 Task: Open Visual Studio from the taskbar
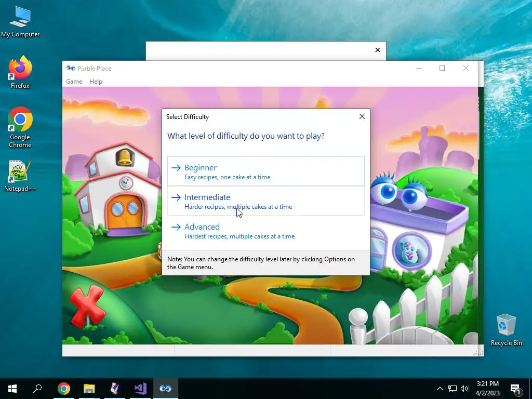140,389
